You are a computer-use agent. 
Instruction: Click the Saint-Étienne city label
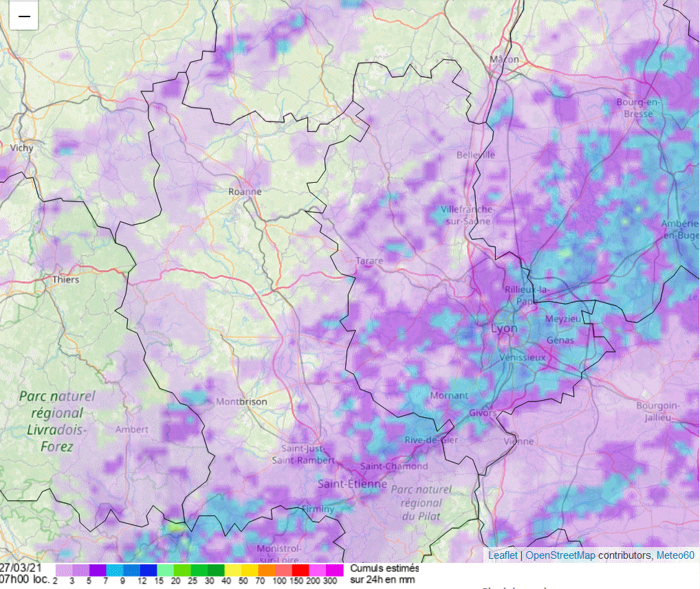[352, 484]
